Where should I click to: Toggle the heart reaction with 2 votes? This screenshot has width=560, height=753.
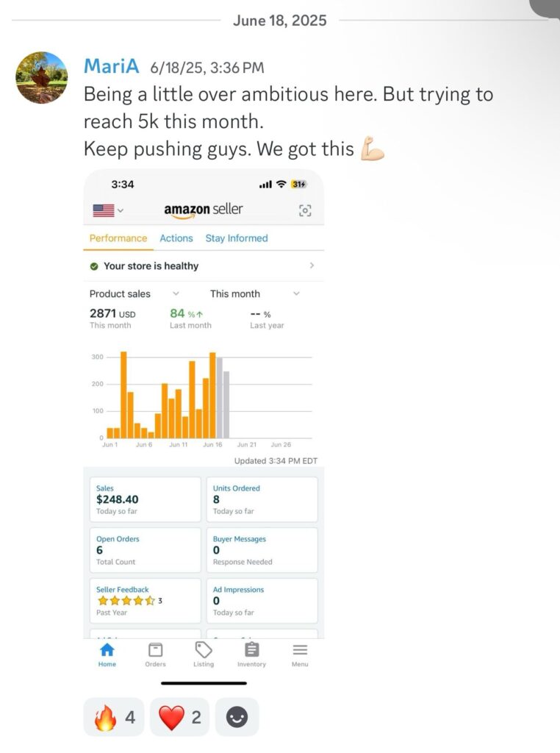(x=180, y=718)
